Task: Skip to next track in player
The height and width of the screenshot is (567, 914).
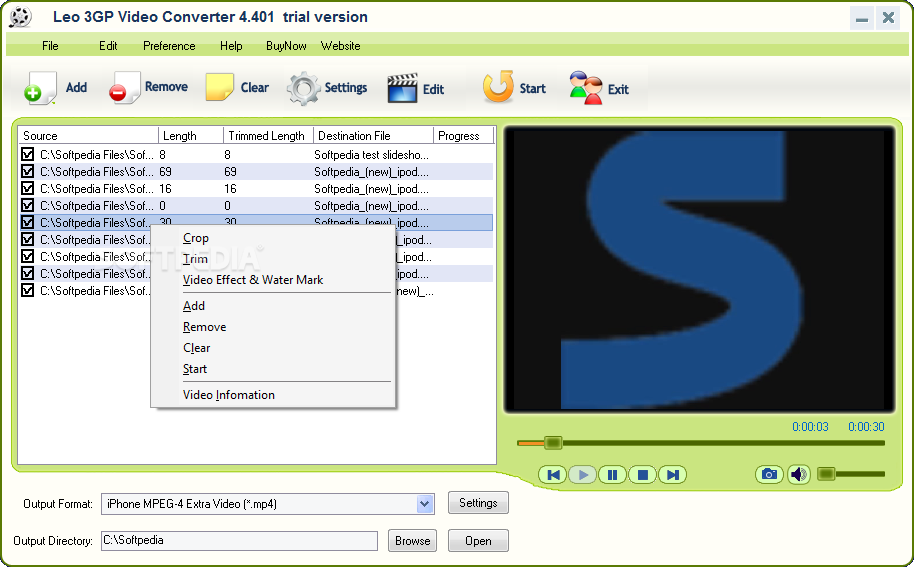Action: coord(672,475)
